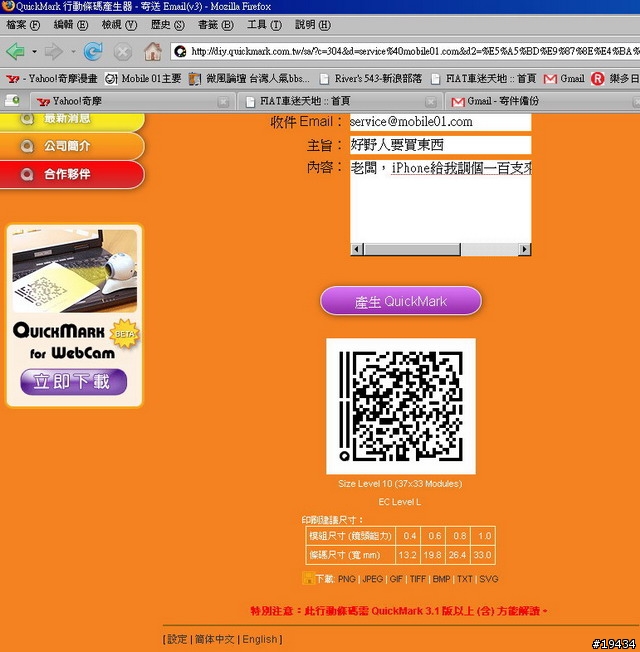
Task: Open the Mobile 01主要 bookmark
Action: pyautogui.click(x=143, y=78)
